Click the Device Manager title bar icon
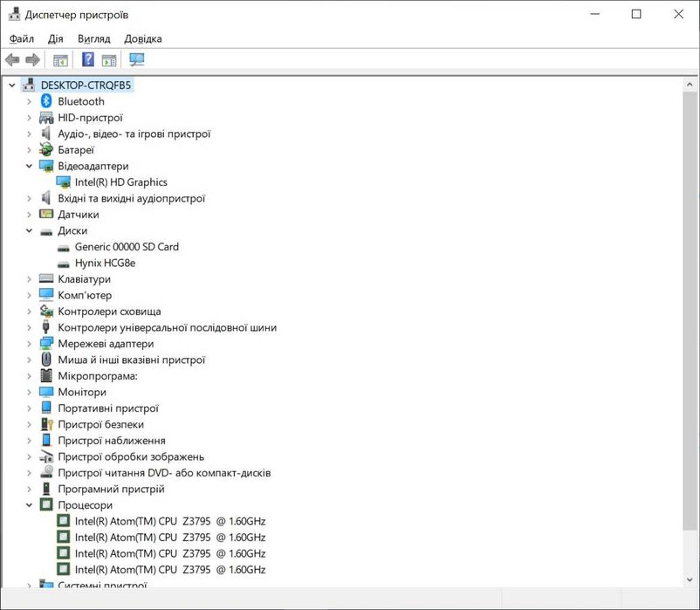 pos(14,14)
